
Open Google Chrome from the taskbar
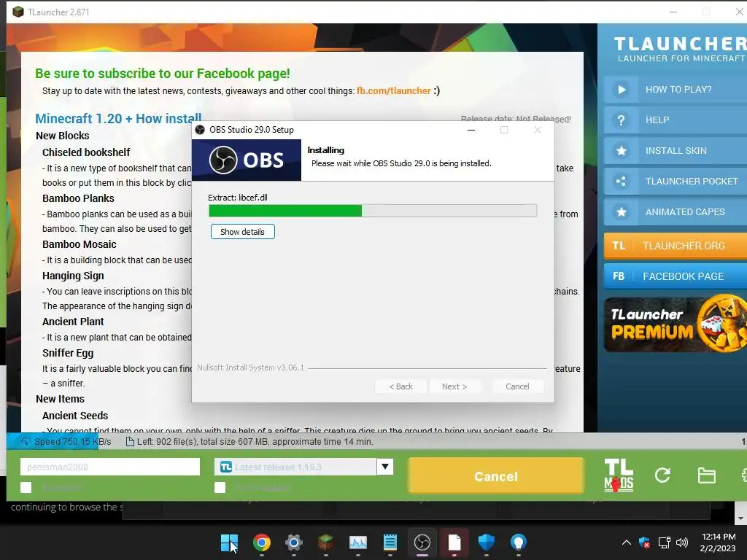pyautogui.click(x=262, y=542)
